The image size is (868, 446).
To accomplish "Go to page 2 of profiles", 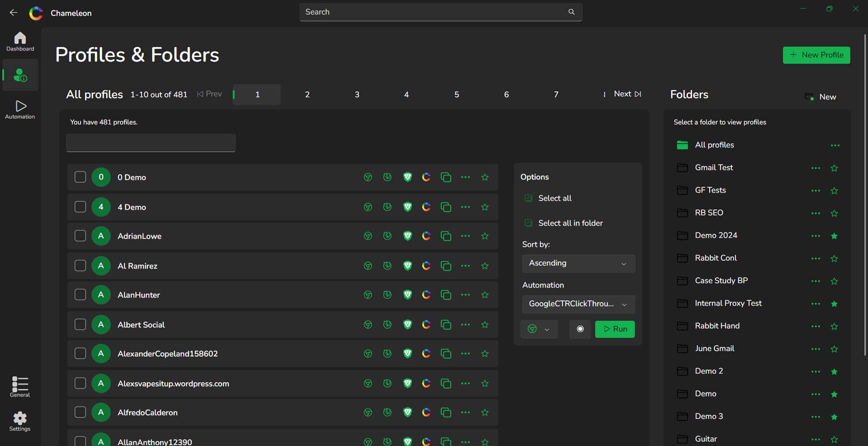I will click(307, 94).
